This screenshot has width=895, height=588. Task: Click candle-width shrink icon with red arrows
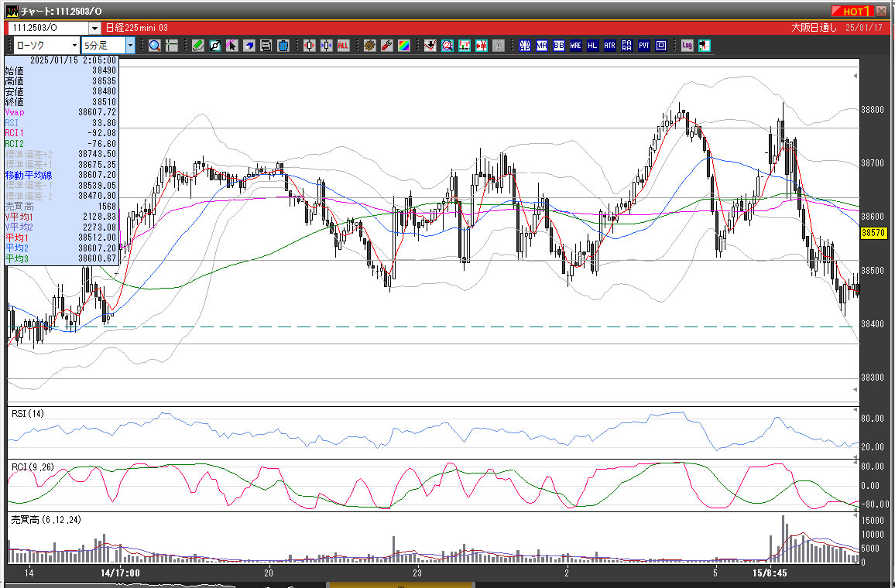[x=310, y=46]
